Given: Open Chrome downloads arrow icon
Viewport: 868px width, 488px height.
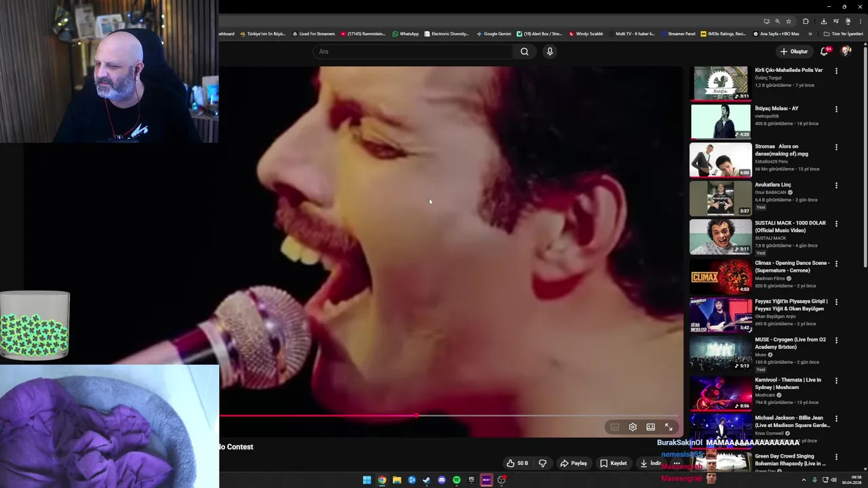Looking at the screenshot, I should coord(823,21).
